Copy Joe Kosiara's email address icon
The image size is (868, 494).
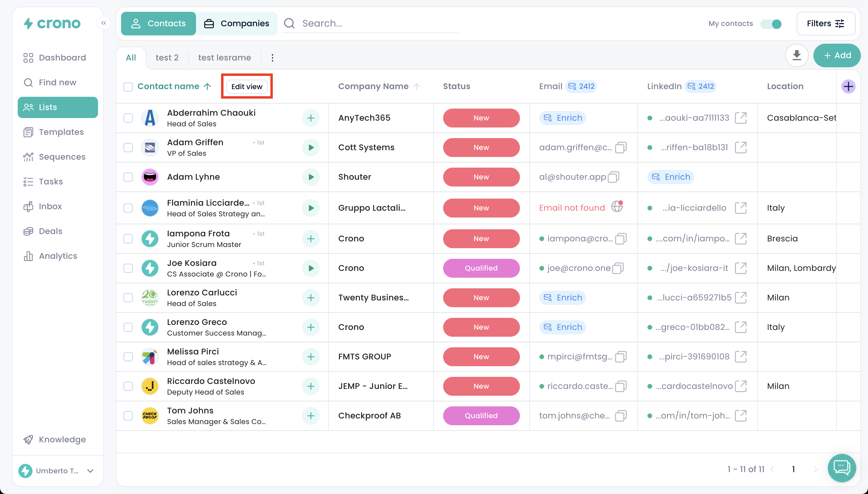[618, 268]
